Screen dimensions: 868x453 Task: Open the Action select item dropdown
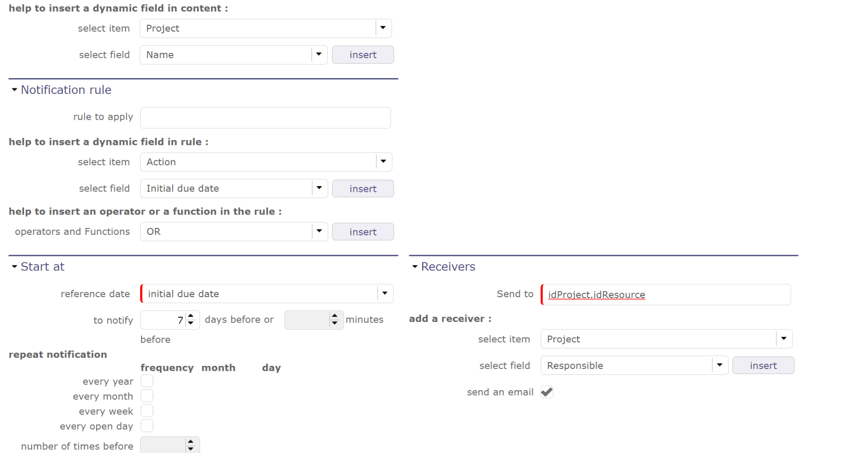pyautogui.click(x=383, y=162)
